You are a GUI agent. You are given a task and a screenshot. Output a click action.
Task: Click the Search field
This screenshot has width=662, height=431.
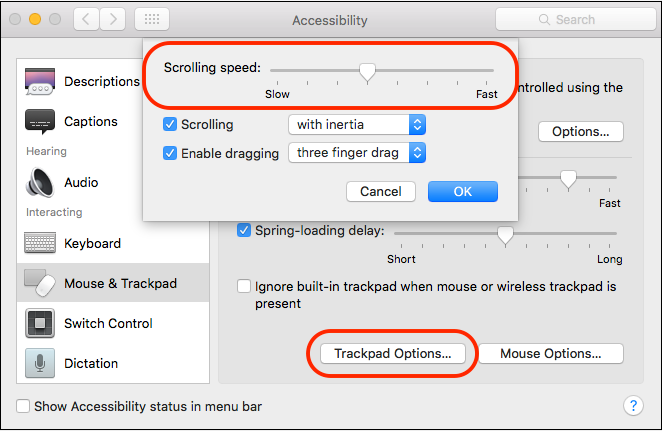(575, 19)
